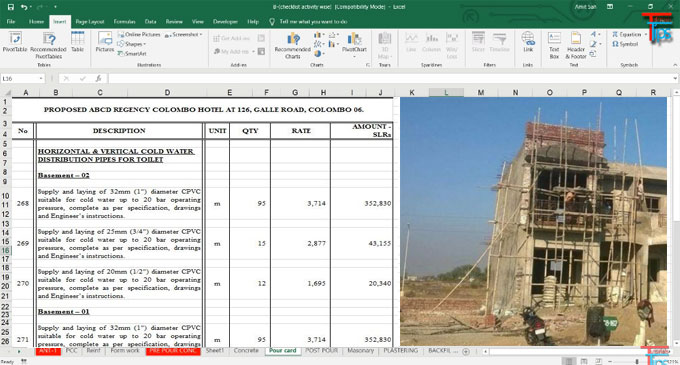Insert an Equation
The width and height of the screenshot is (680, 365).
[629, 34]
